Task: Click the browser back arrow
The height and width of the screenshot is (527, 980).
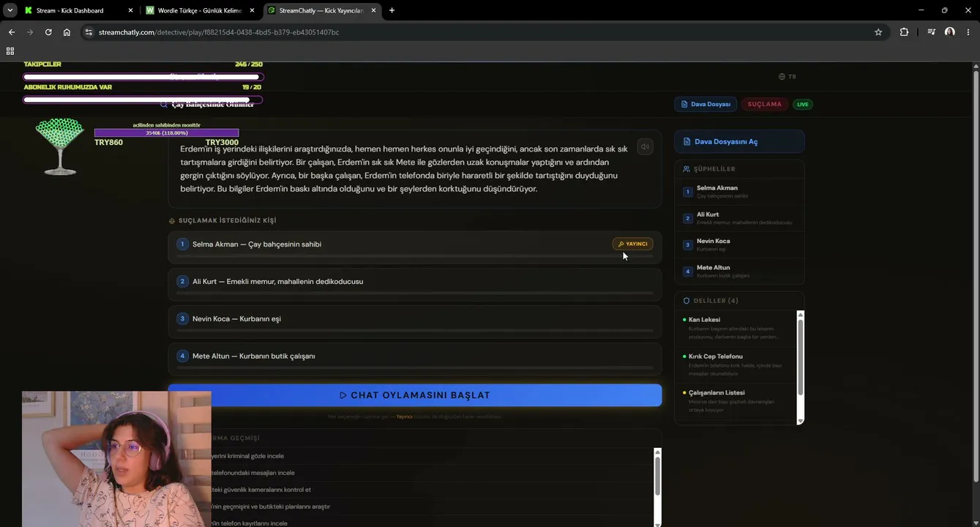Action: [11, 32]
